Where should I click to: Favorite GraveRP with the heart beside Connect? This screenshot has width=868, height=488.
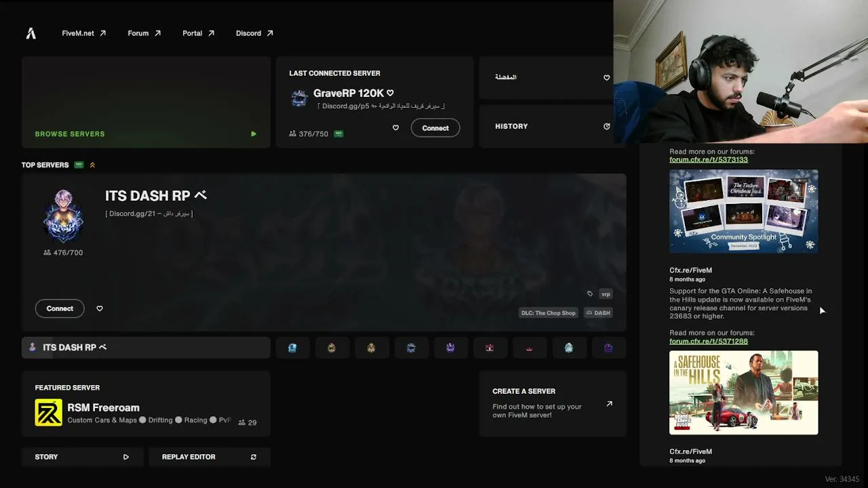click(x=395, y=128)
